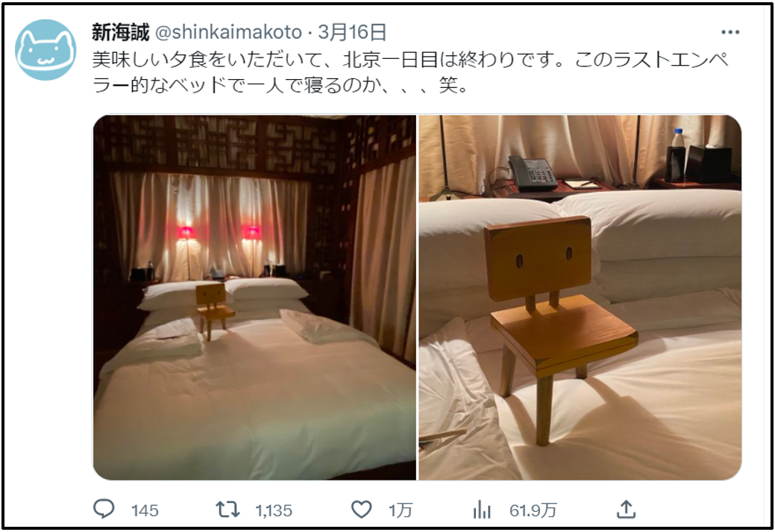775x532 pixels.
Task: Click the @shinkaimakoto handle
Action: click(x=228, y=33)
